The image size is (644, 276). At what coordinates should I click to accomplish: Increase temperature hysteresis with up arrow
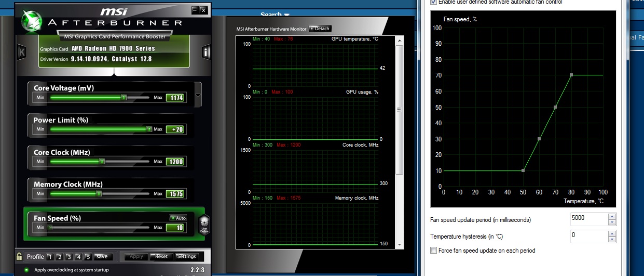point(612,233)
